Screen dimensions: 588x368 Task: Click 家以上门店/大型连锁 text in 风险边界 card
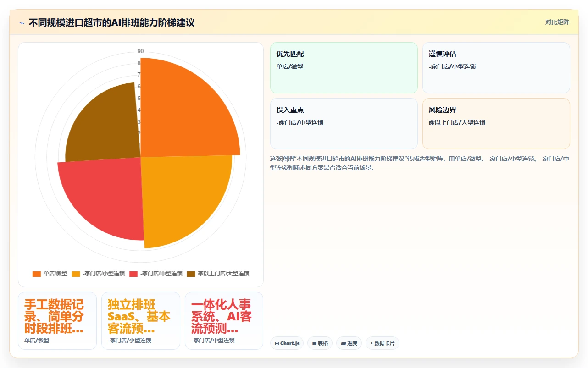click(457, 122)
